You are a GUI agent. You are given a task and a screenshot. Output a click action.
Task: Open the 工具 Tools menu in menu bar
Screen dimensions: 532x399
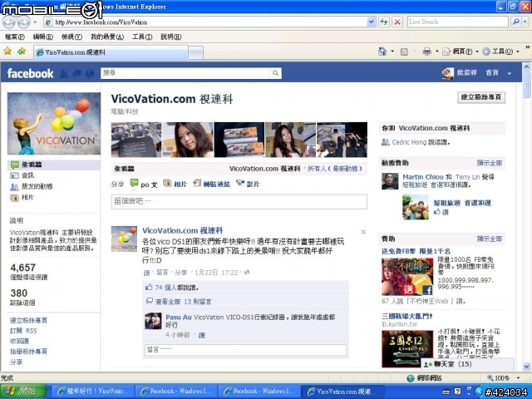click(x=142, y=37)
